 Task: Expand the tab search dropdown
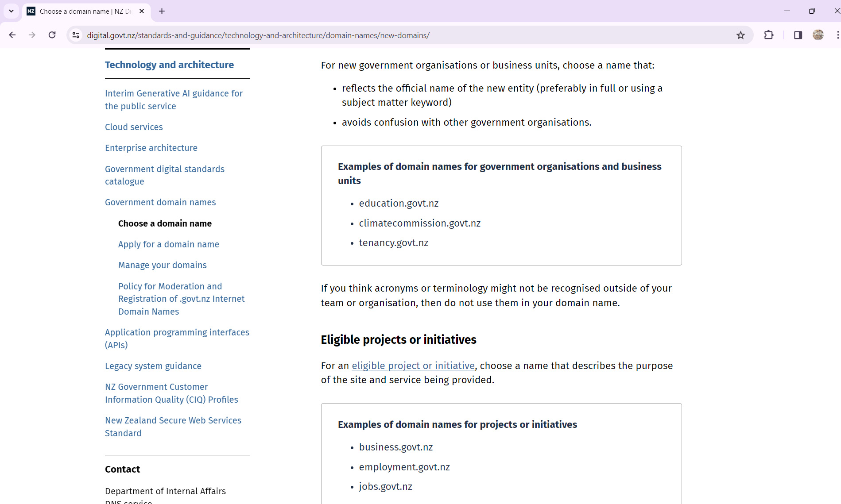(x=11, y=11)
